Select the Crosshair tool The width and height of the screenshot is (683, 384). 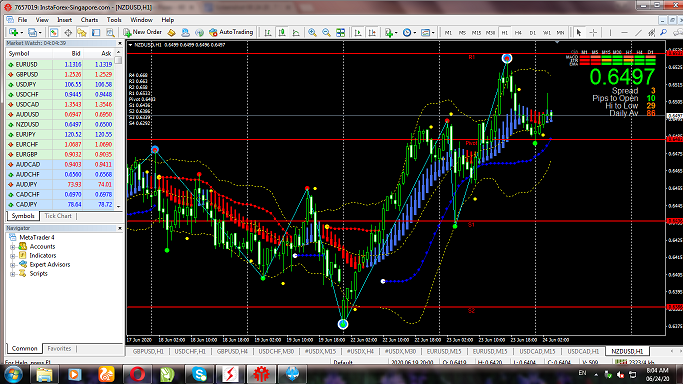point(593,33)
